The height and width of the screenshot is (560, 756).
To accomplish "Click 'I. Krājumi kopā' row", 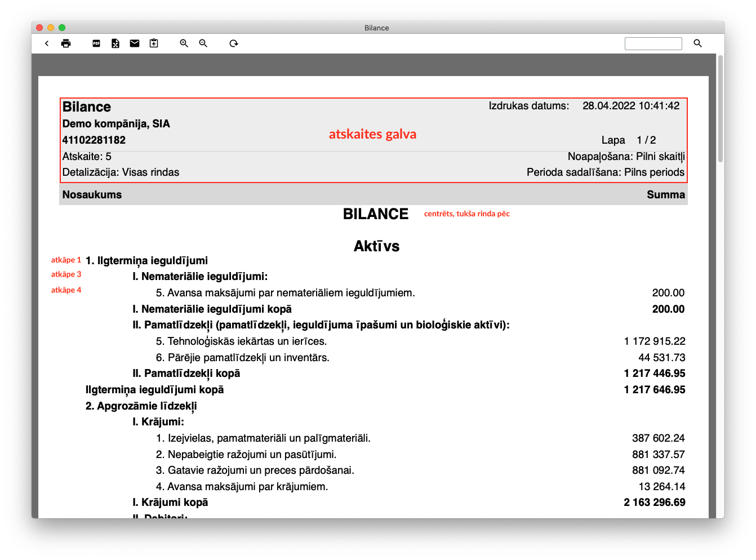I will coord(170,503).
